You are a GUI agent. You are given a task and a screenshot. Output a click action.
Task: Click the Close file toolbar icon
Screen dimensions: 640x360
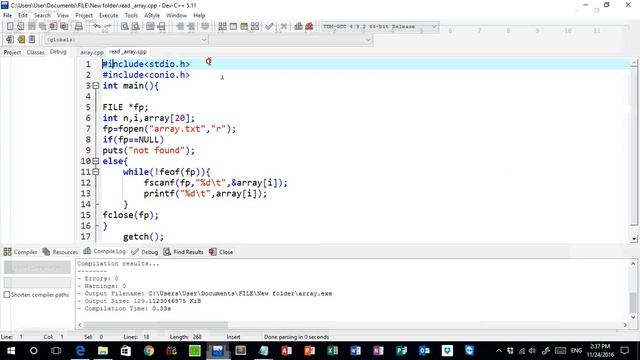tap(53, 27)
